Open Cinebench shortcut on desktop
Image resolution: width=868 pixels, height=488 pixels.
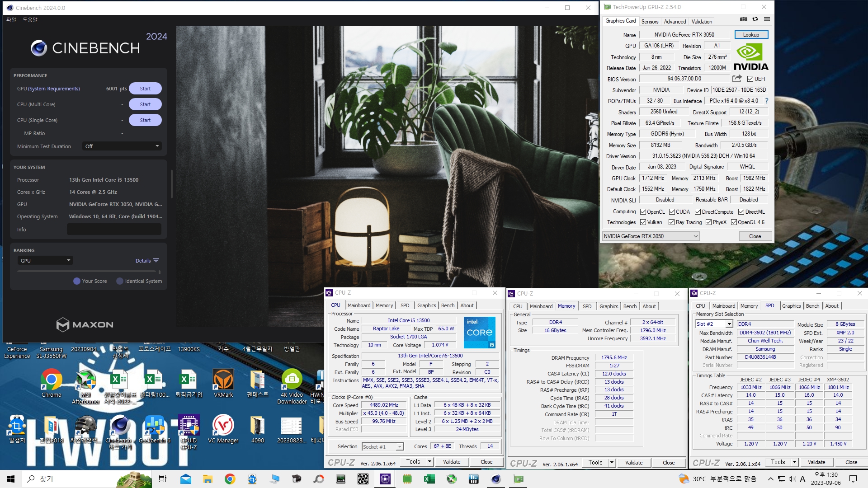120,432
